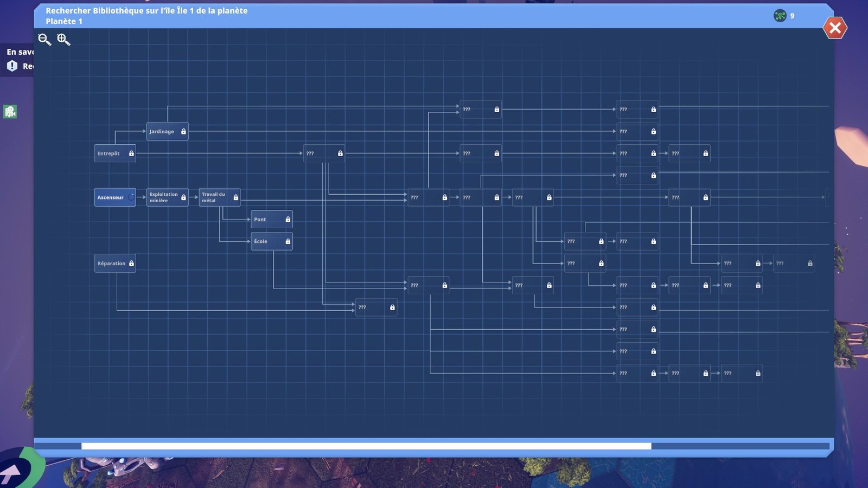
Task: Select the Ascenseur research node
Action: pyautogui.click(x=111, y=197)
